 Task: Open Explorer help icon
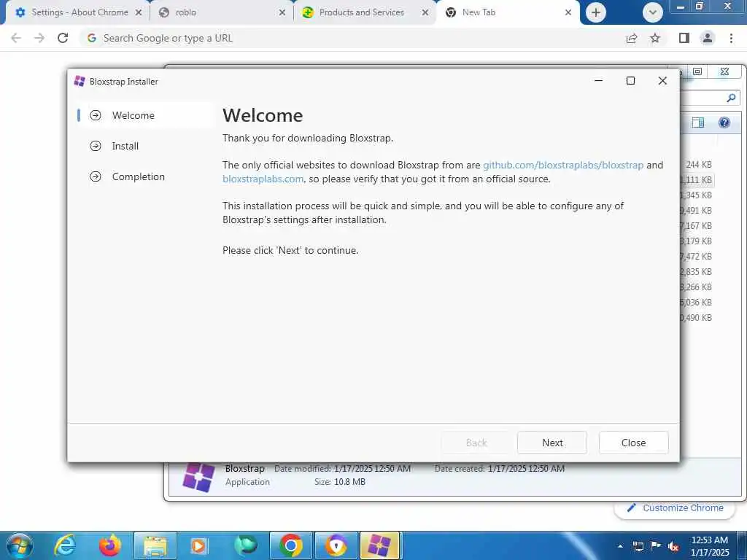point(724,122)
